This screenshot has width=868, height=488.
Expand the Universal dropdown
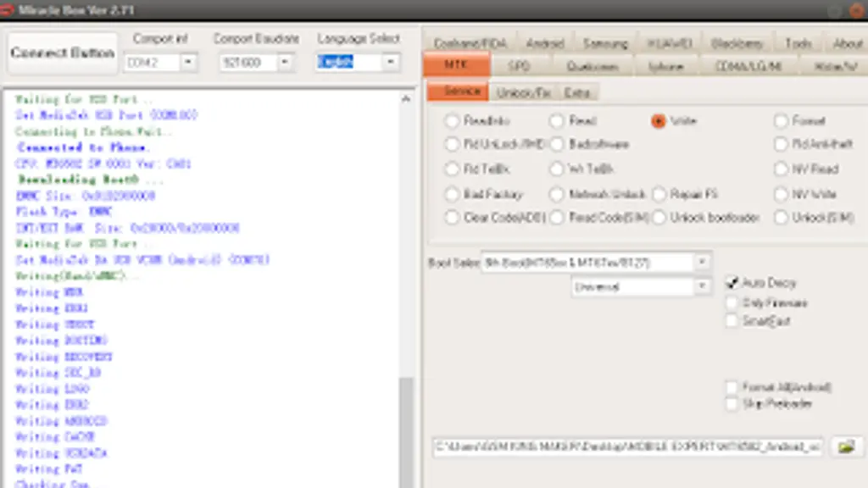[x=701, y=286]
